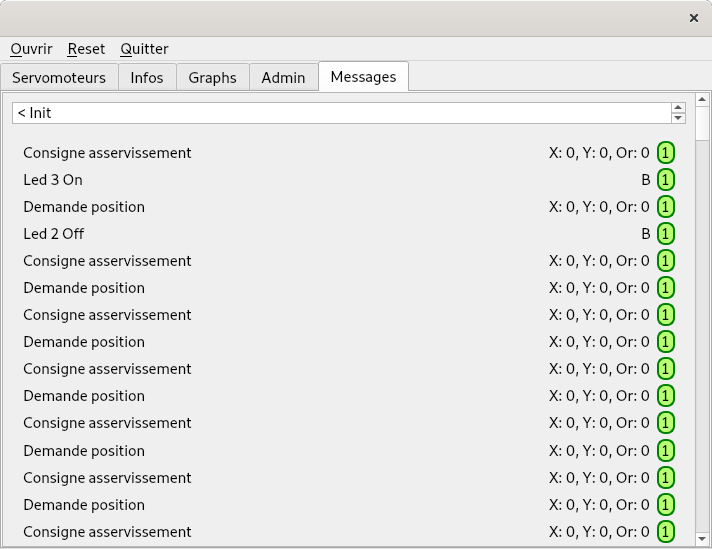
Task: Click the scrollbar down arrow
Action: 702,539
